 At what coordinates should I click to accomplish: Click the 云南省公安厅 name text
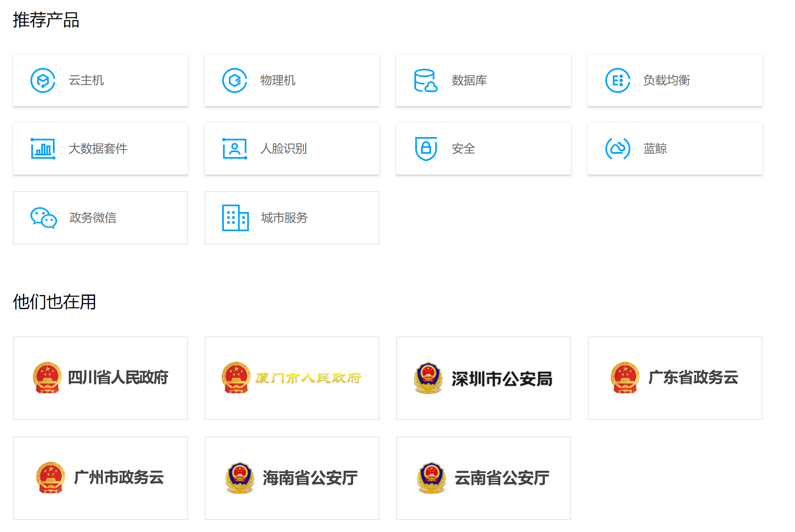click(x=502, y=478)
